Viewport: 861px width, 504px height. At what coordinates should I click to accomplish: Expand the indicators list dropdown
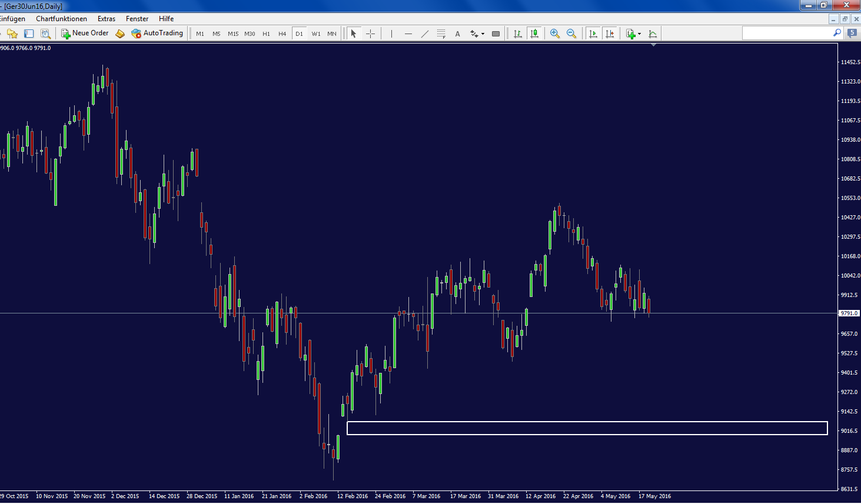[x=640, y=34]
